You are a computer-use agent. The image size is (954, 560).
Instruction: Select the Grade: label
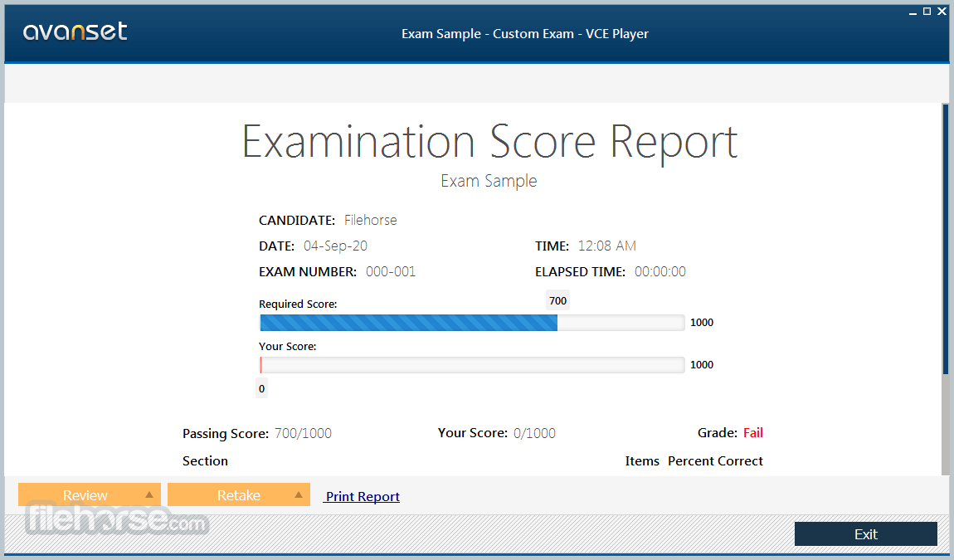point(718,433)
